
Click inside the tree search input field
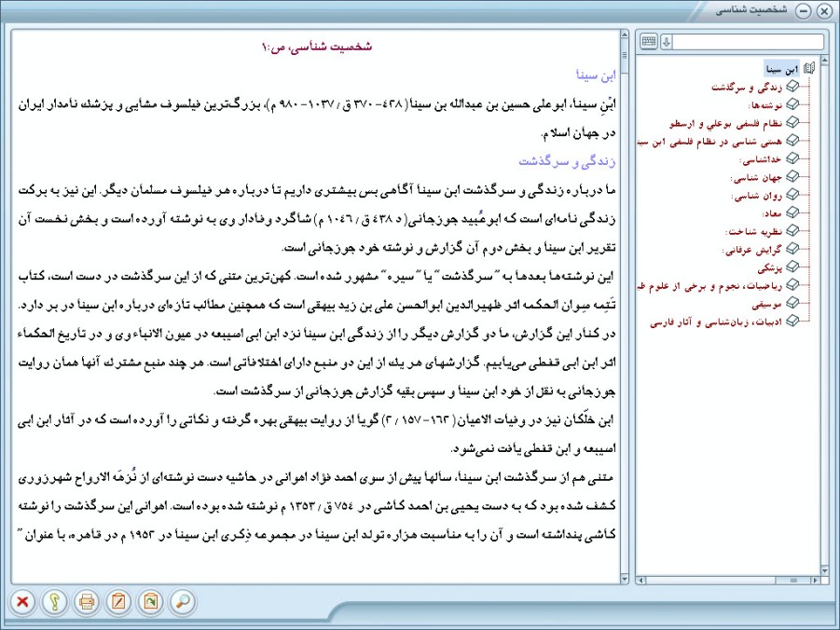(748, 42)
